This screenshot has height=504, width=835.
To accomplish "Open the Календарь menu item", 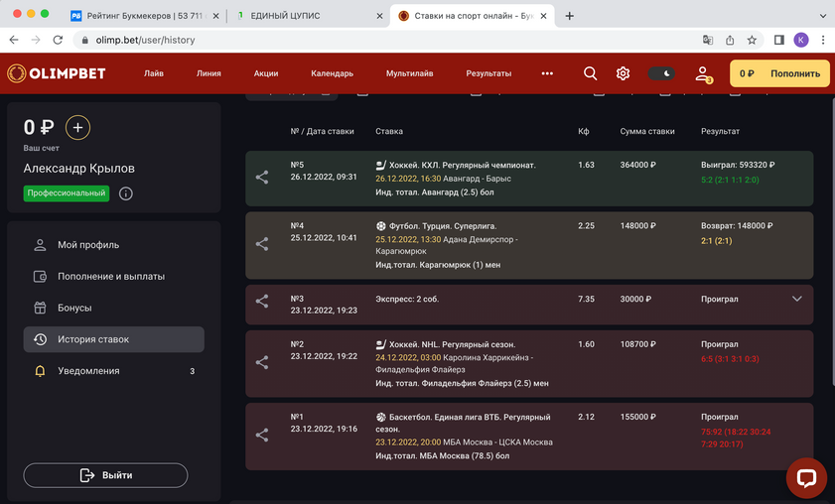I will point(332,73).
